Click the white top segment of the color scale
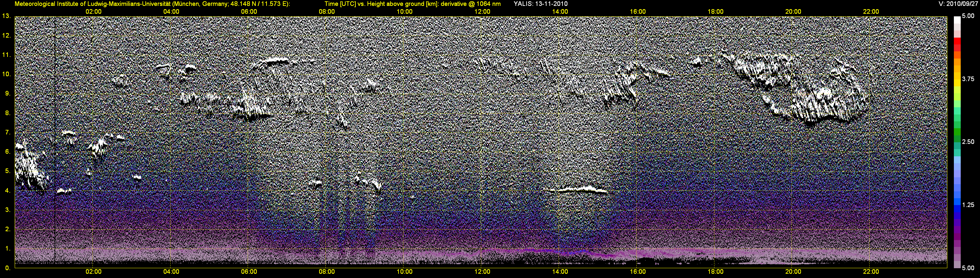 (x=957, y=20)
